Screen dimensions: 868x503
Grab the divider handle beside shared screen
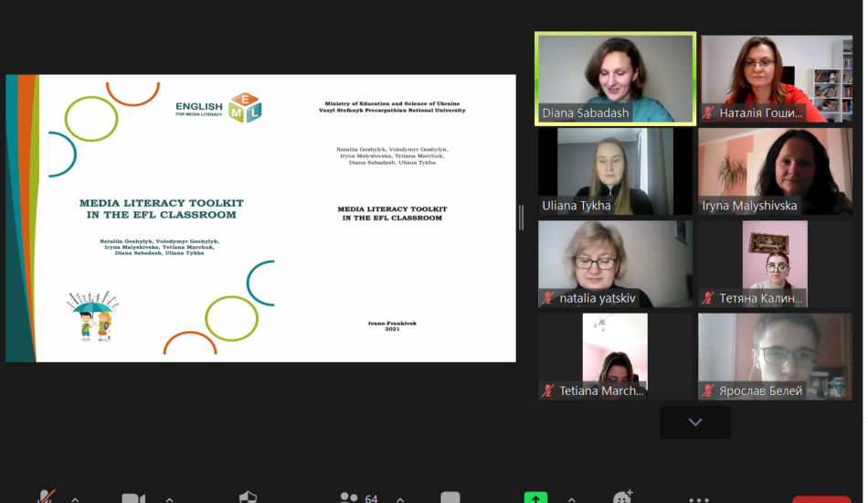point(523,218)
